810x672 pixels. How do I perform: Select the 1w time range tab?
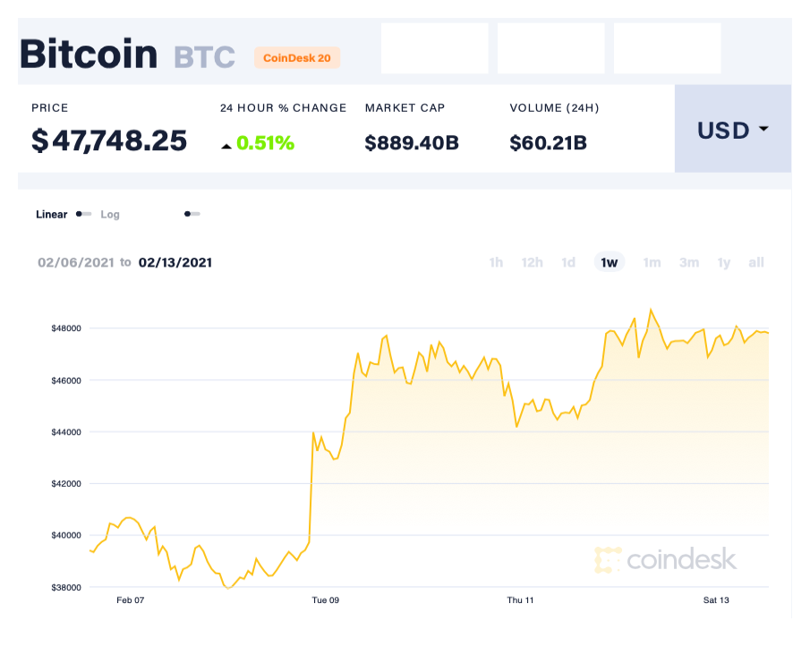coord(609,262)
